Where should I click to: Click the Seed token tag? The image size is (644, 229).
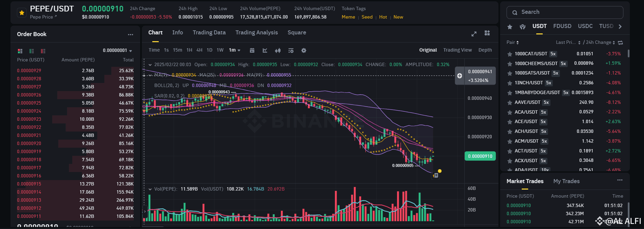(x=367, y=17)
